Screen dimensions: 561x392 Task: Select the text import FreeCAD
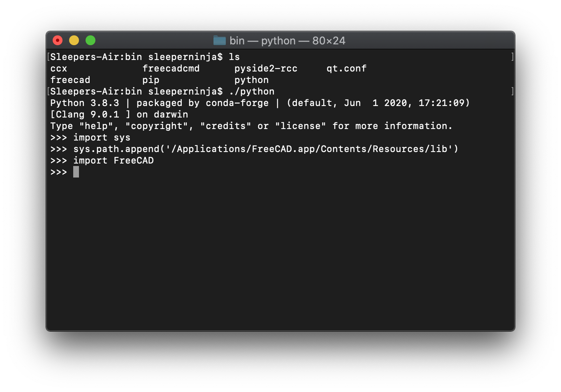114,160
